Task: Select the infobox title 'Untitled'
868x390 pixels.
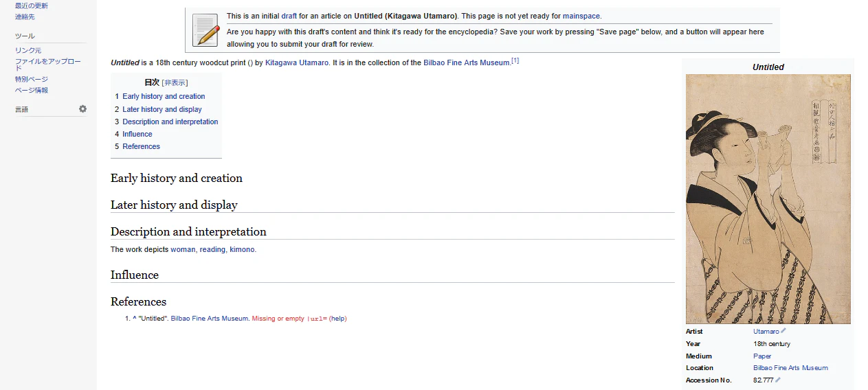Action: (768, 67)
